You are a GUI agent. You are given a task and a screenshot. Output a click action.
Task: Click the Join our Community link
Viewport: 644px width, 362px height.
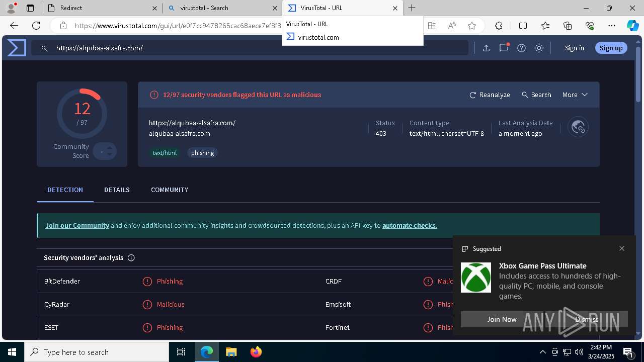(77, 225)
